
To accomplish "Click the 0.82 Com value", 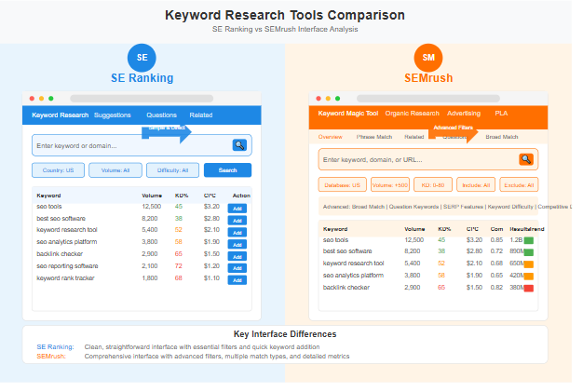I will [x=496, y=287].
